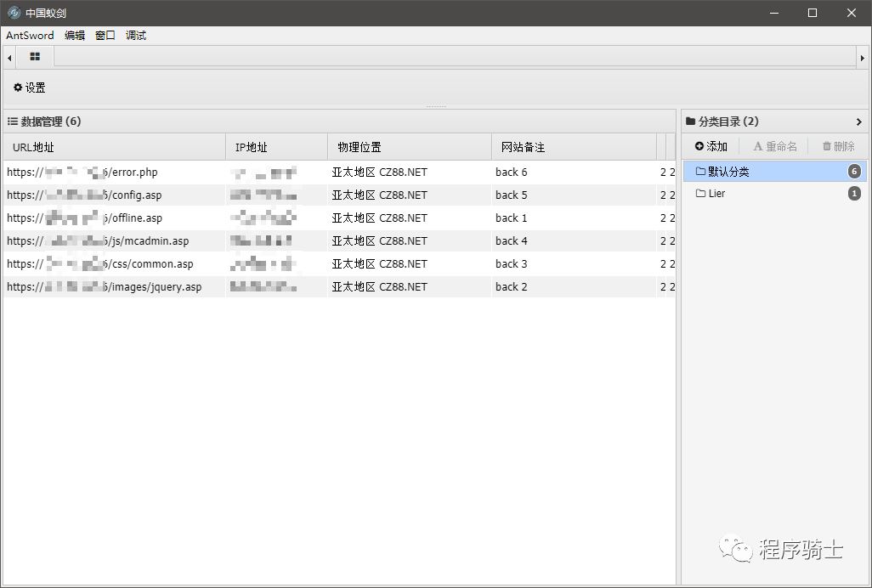Screen dimensions: 872x588
Task: Click the data management list icon
Action: pyautogui.click(x=13, y=122)
